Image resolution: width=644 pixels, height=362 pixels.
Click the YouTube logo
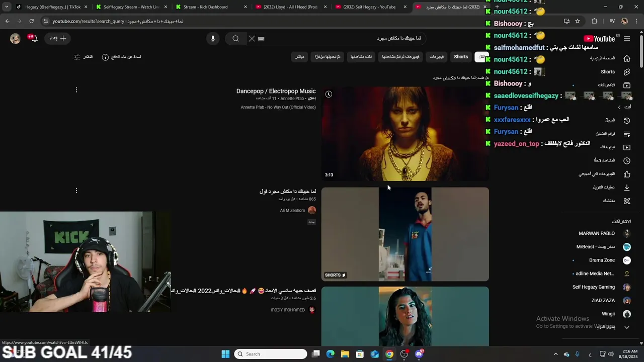[x=599, y=39]
